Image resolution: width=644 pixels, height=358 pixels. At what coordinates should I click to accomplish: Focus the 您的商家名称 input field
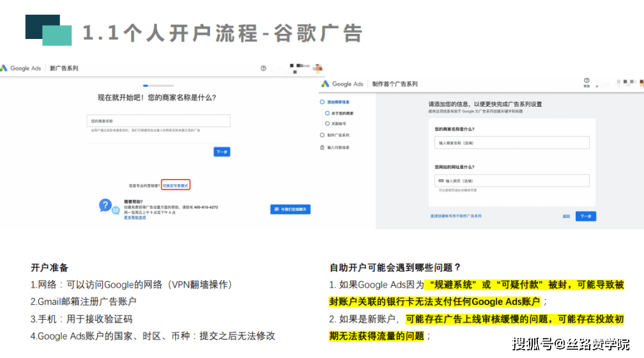coord(158,121)
